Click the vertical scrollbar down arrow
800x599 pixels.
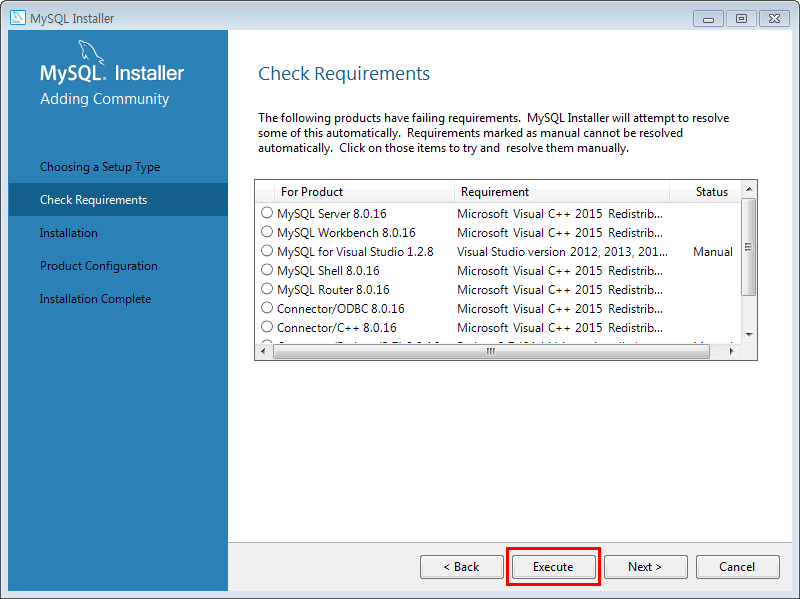[748, 335]
